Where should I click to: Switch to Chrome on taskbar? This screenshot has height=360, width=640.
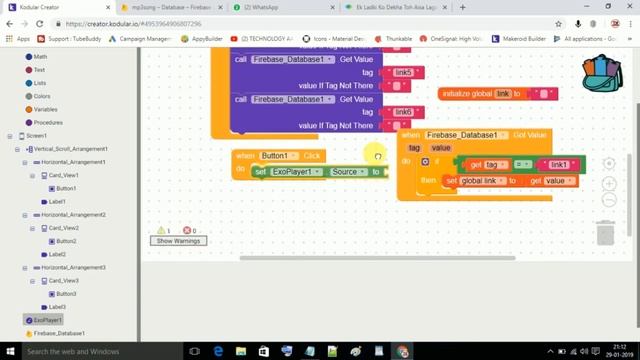(x=402, y=351)
